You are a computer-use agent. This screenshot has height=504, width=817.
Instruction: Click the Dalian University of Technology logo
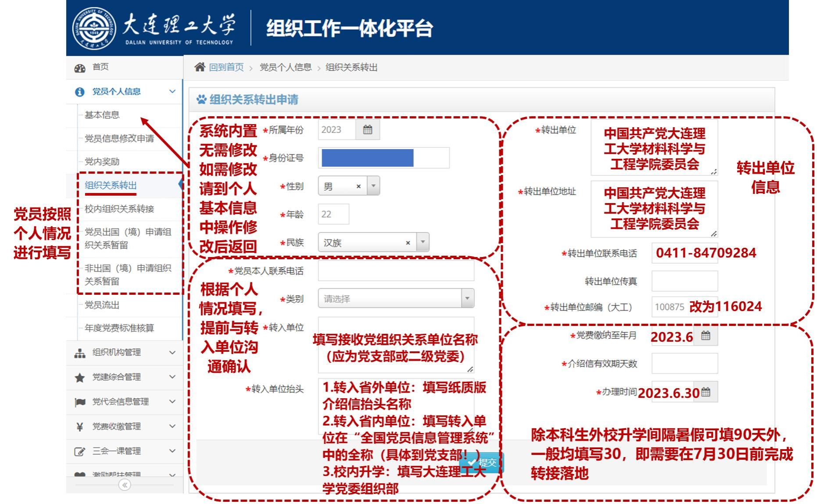click(x=94, y=28)
